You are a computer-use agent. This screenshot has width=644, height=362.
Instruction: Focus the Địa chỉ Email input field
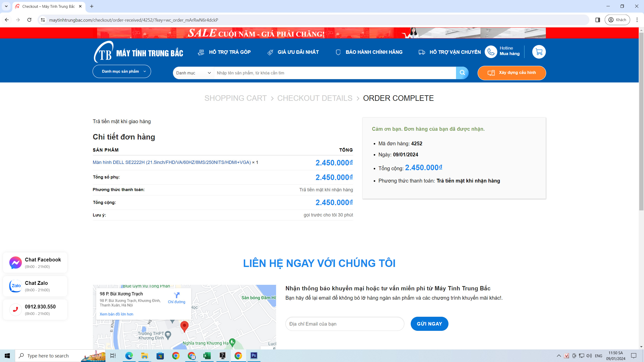click(x=345, y=324)
